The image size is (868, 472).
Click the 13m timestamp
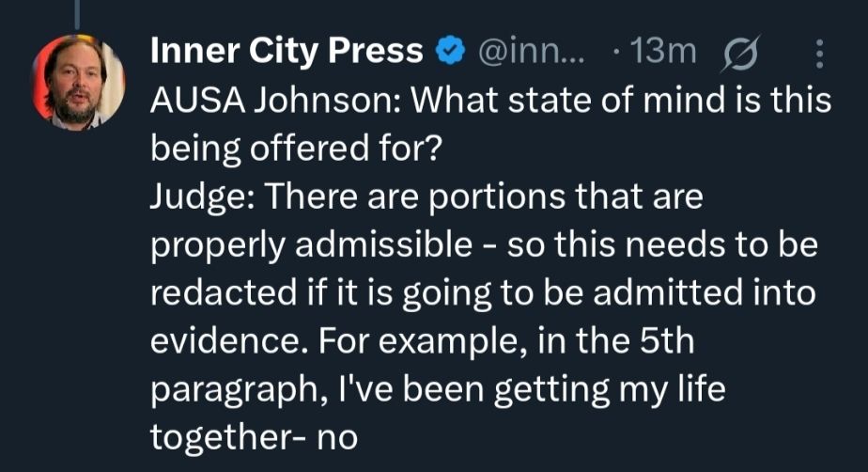[x=662, y=52]
